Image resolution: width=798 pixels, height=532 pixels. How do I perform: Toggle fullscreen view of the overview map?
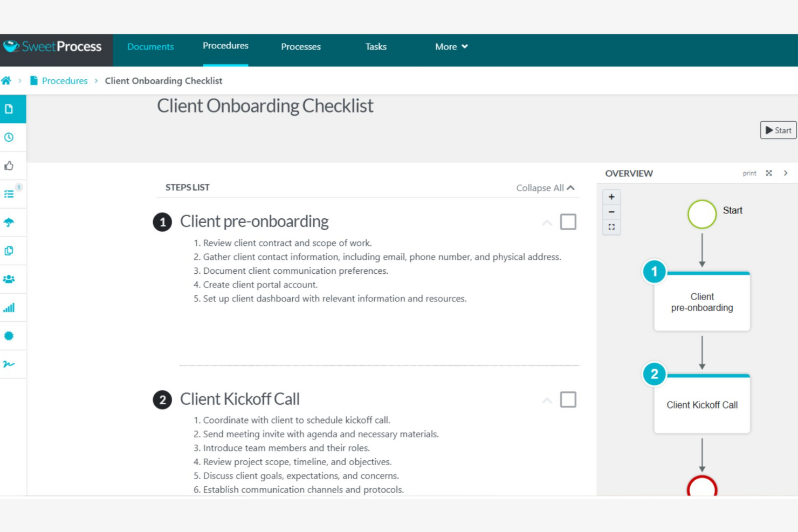[611, 227]
